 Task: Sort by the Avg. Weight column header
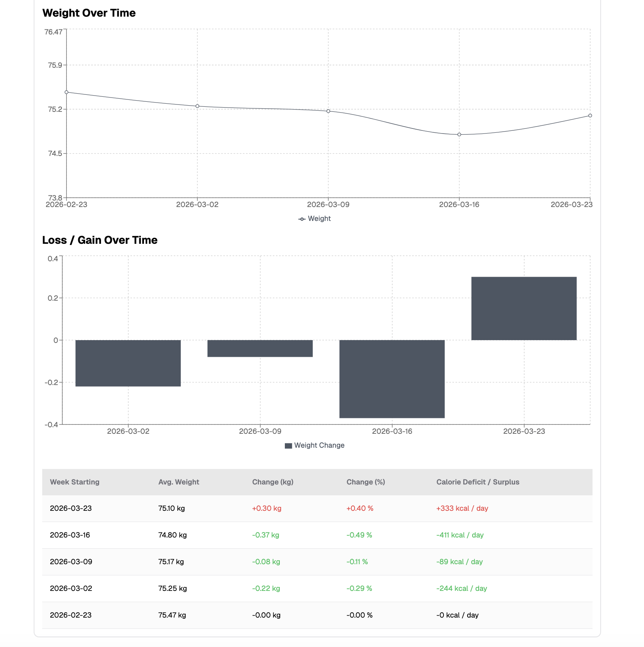click(x=178, y=482)
